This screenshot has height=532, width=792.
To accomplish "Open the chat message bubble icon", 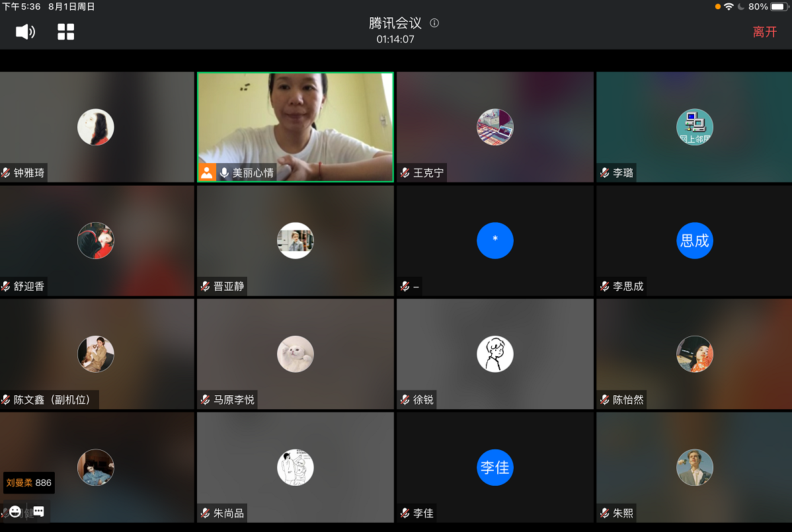I will 38,512.
